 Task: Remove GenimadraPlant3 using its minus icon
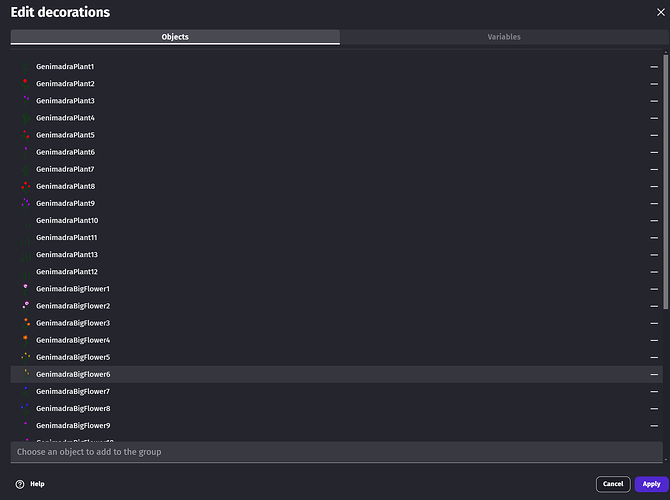654,101
